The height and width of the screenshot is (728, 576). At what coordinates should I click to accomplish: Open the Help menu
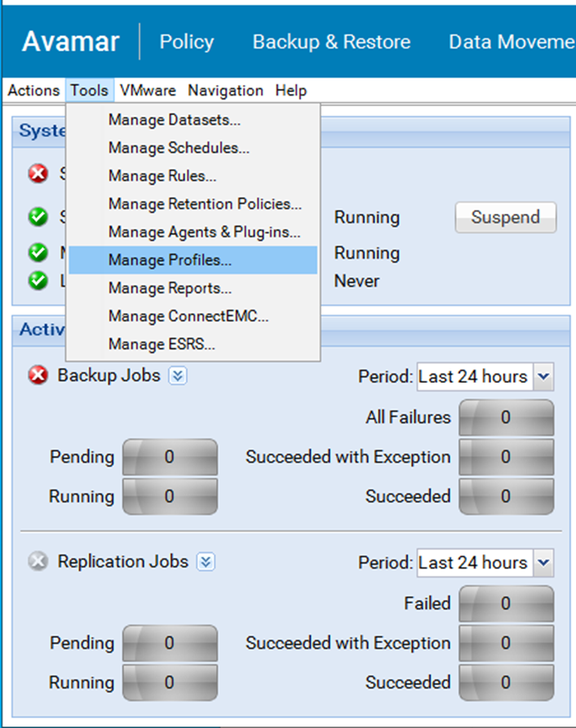click(x=290, y=91)
